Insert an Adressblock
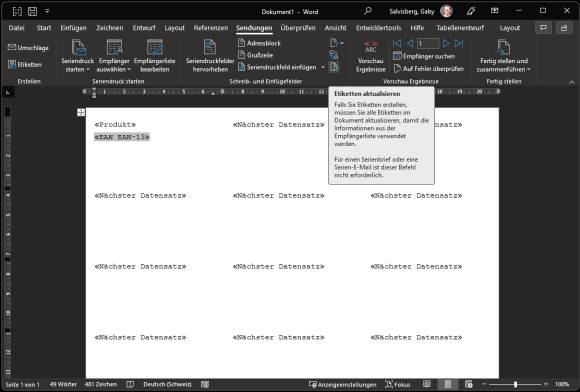The width and height of the screenshot is (580, 392). point(259,43)
